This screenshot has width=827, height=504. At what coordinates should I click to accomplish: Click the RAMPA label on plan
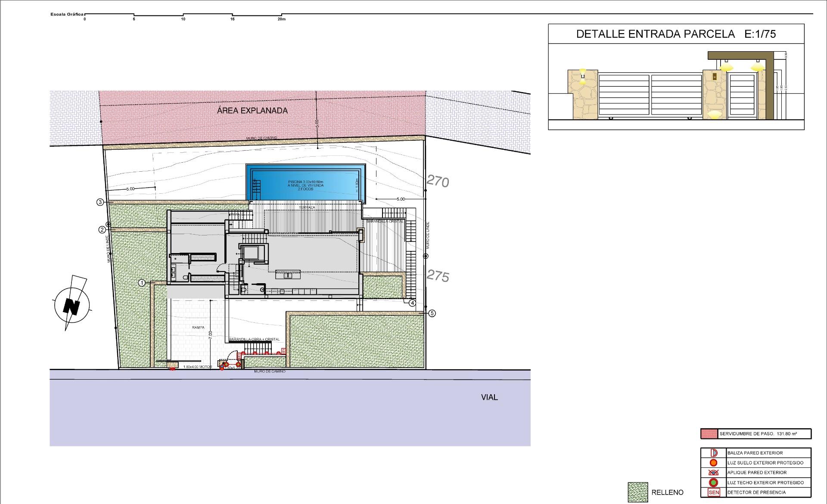[x=198, y=328]
